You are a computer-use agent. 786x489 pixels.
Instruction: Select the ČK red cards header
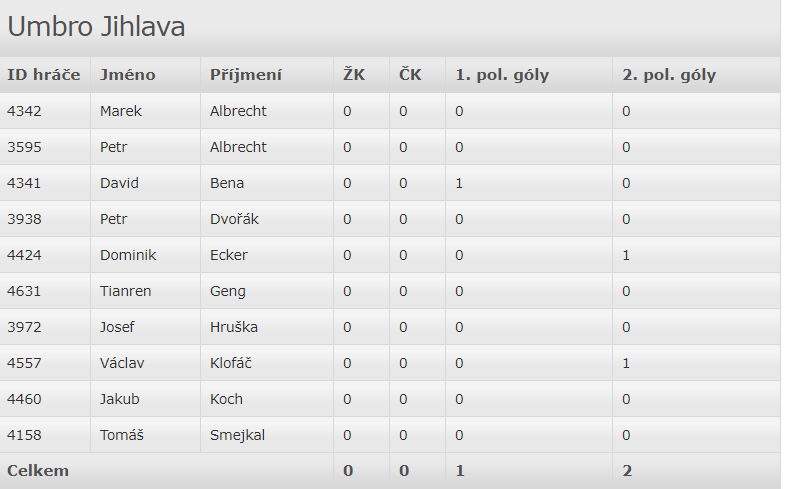410,75
